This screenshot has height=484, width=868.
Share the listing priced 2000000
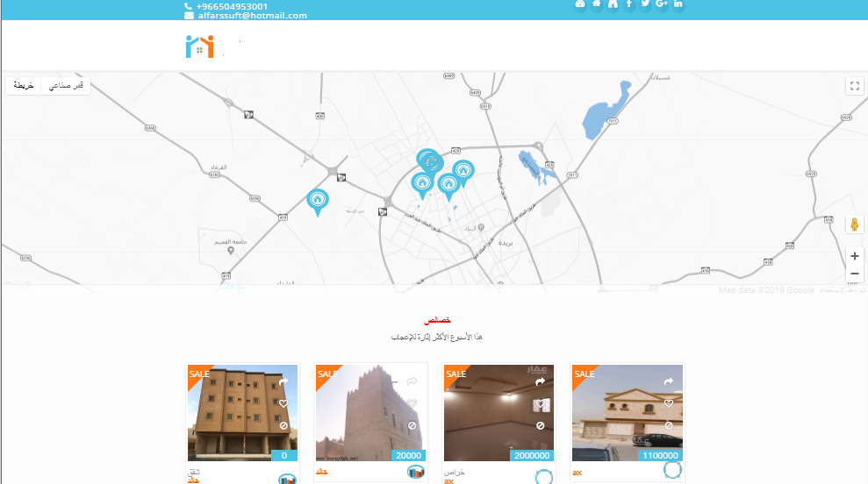[x=541, y=382]
